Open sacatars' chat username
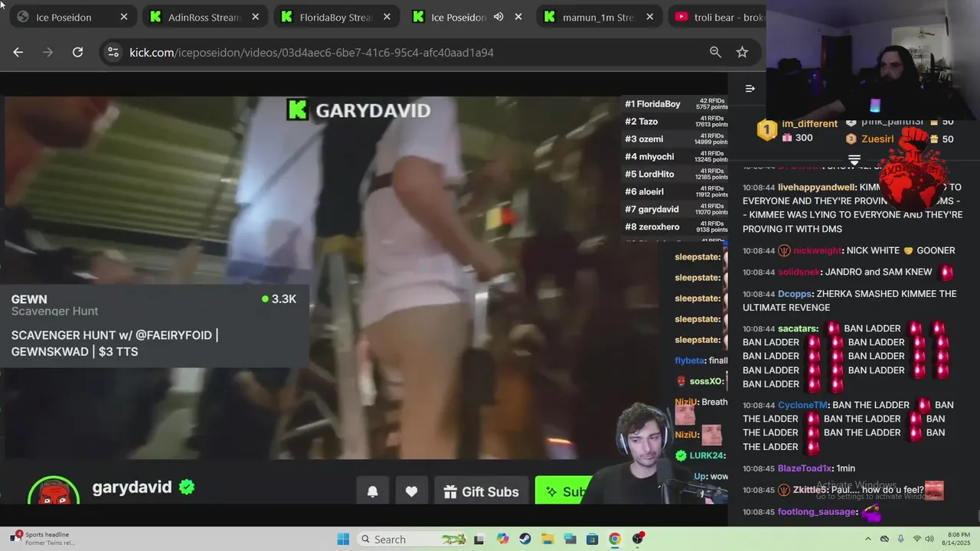980x551 pixels. [x=798, y=328]
